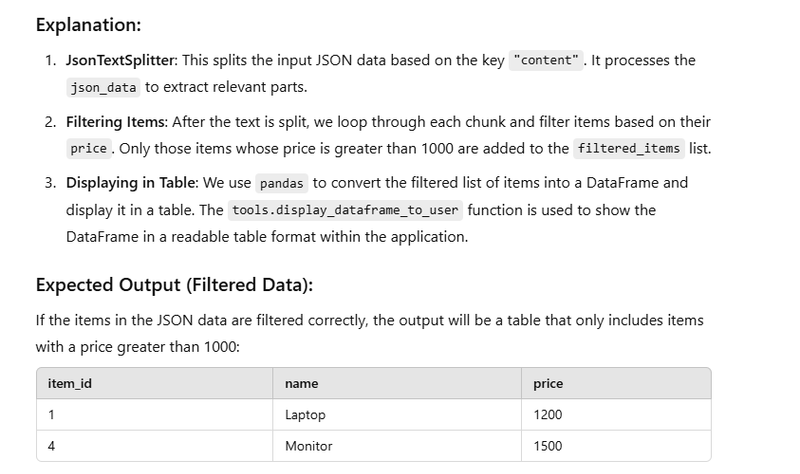The height and width of the screenshot is (474, 800).
Task: Click the price inline code label
Action: (89, 148)
